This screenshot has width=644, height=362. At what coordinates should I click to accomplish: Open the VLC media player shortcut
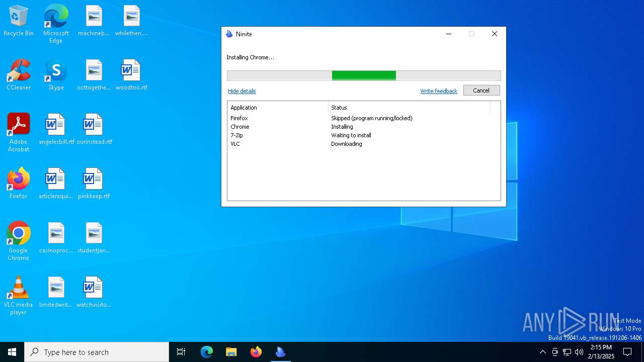point(19,296)
